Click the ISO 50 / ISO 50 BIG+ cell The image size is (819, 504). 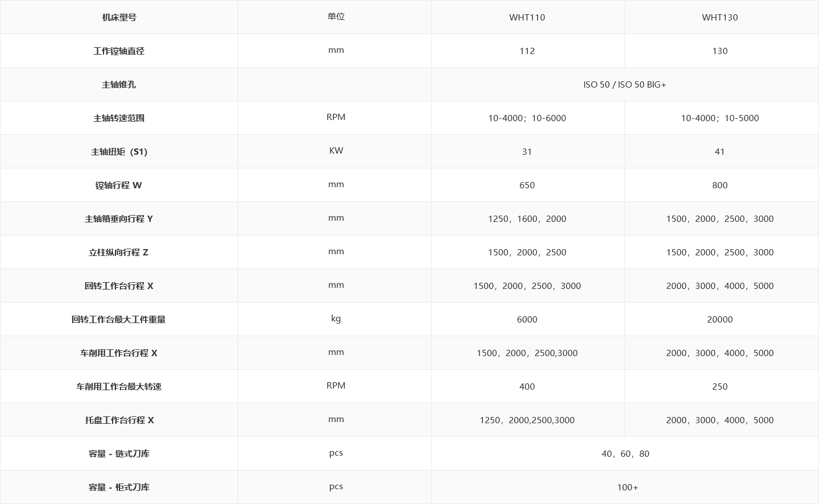pyautogui.click(x=624, y=84)
